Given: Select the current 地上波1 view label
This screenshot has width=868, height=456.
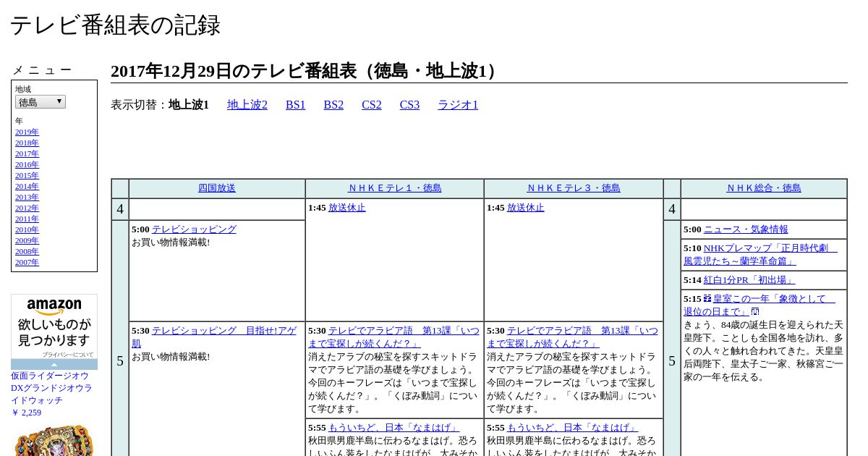Looking at the screenshot, I should [189, 104].
